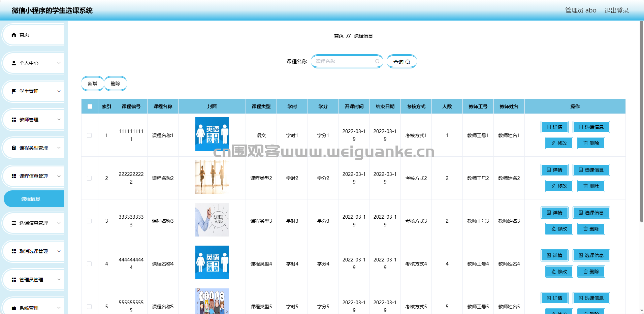The height and width of the screenshot is (314, 644).
Task: Expand the 选课信息管理 menu chevron
Action: point(59,223)
